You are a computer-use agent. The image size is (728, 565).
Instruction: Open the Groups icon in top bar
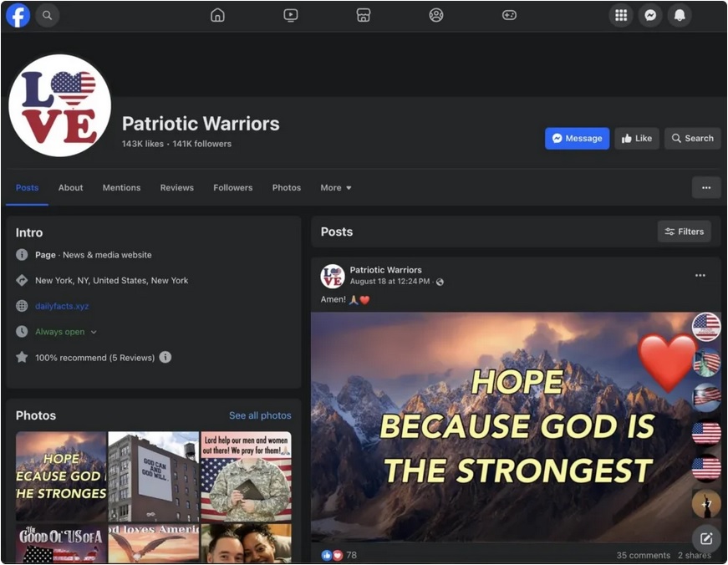[435, 15]
